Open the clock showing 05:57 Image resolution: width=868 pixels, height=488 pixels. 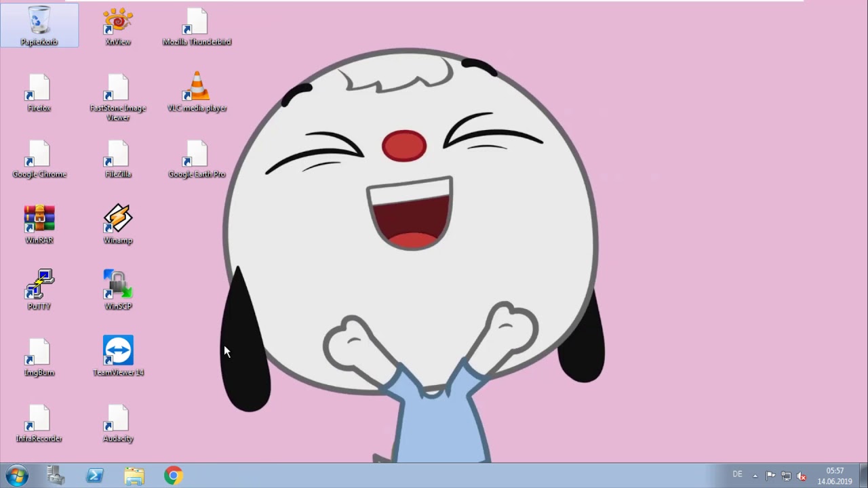(835, 476)
